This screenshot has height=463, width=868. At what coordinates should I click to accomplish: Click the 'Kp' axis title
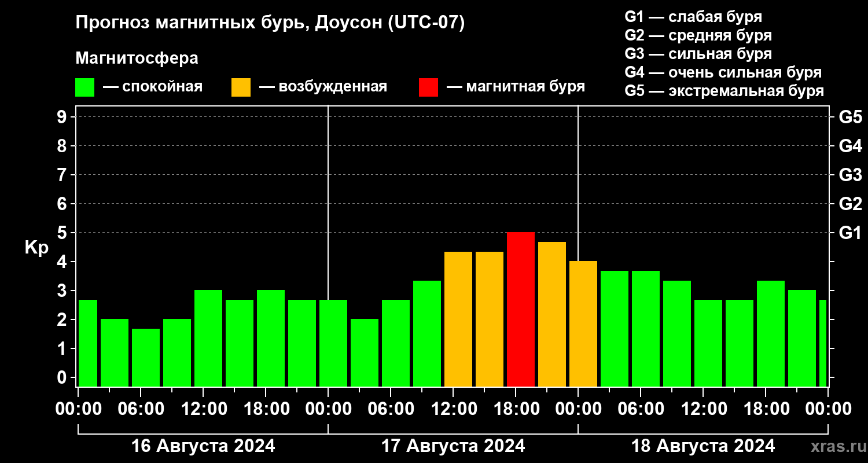click(36, 248)
